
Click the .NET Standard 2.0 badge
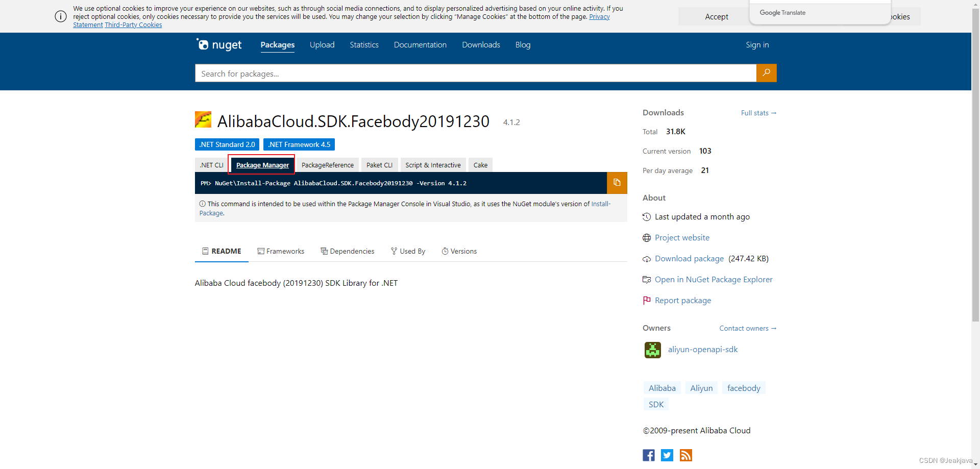[227, 144]
